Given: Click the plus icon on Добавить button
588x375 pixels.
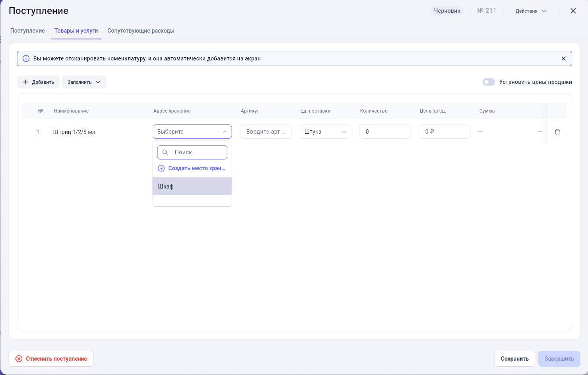Looking at the screenshot, I should [26, 82].
